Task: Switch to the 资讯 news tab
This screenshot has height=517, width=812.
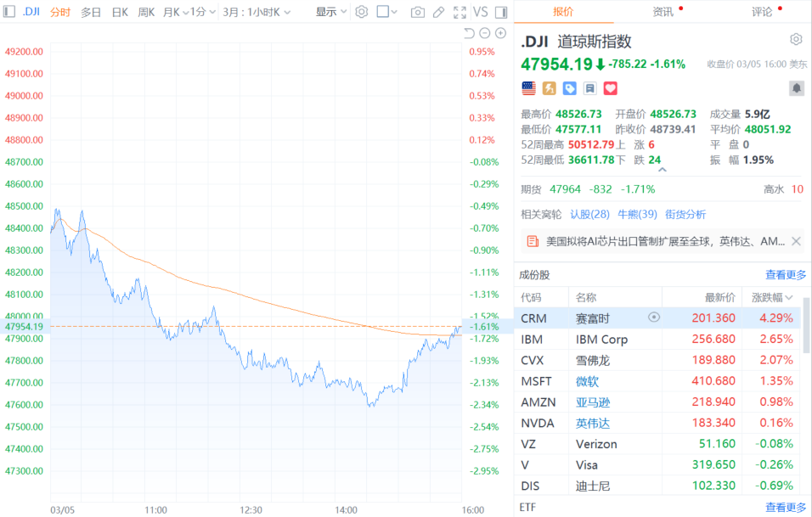Action: point(663,12)
